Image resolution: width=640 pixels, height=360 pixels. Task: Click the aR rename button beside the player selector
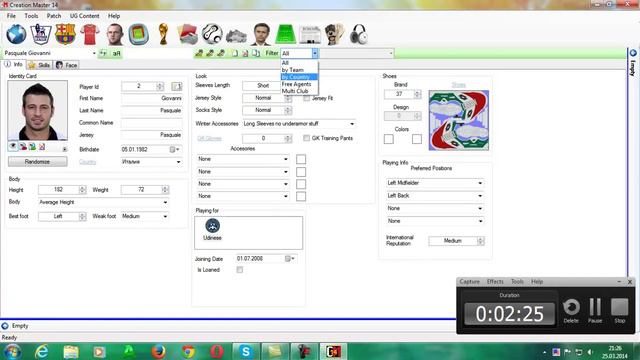(116, 53)
